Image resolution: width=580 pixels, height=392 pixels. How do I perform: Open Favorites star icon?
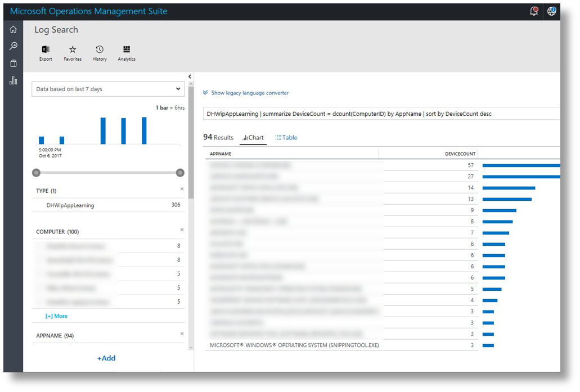click(x=73, y=50)
